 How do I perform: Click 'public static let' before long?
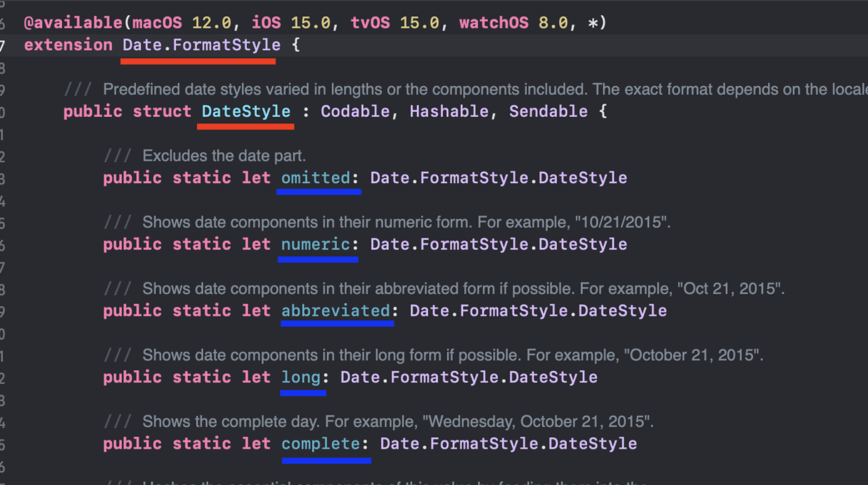click(x=187, y=377)
